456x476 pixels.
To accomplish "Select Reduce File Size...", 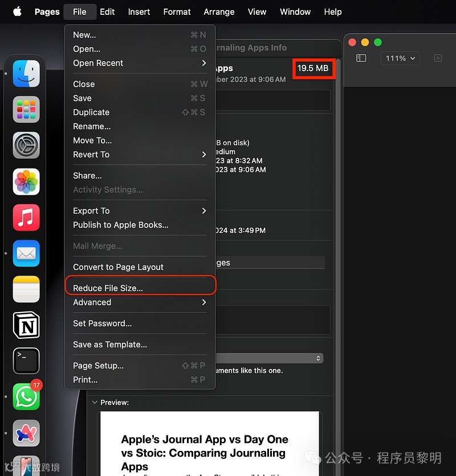I will point(140,288).
